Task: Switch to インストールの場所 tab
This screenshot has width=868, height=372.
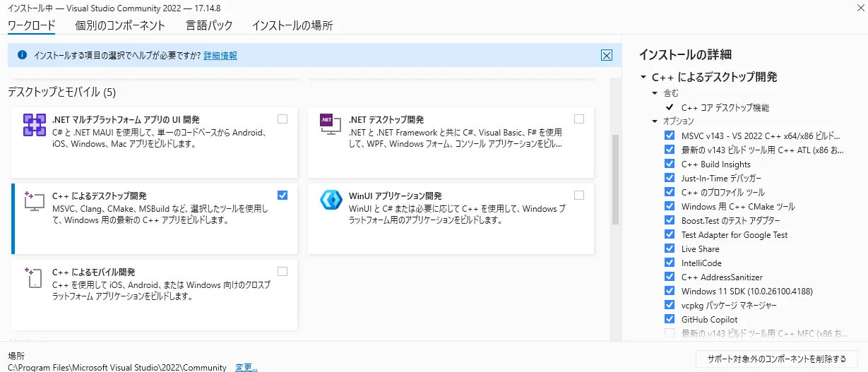Action: 292,25
